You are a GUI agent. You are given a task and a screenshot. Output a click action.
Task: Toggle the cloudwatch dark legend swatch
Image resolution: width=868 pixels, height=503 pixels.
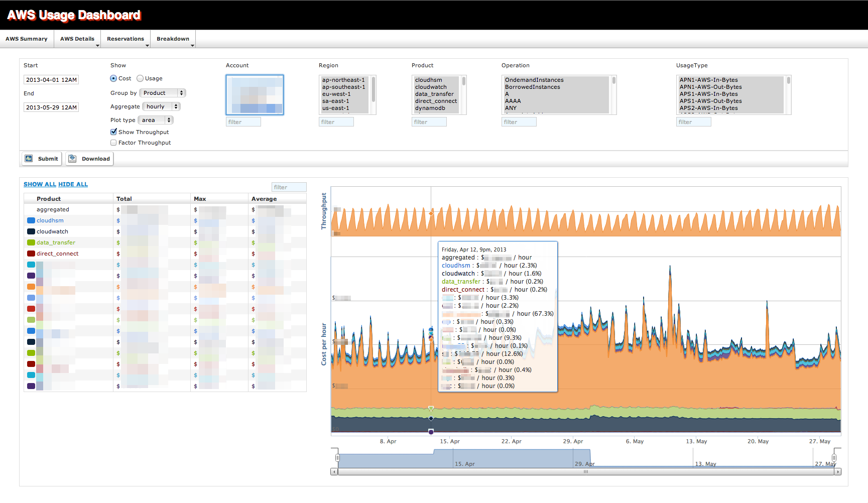tap(31, 231)
